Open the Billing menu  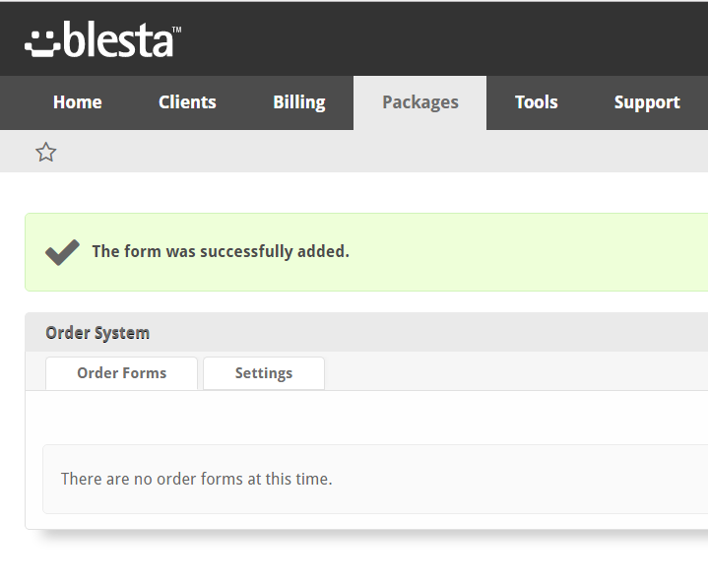pyautogui.click(x=299, y=102)
